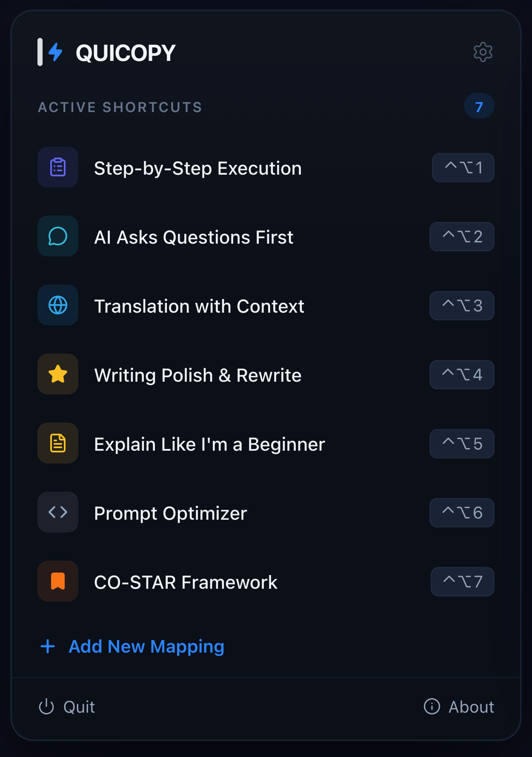The height and width of the screenshot is (757, 532).
Task: Click the star icon for Writing Polish & Rewrite
Action: [x=58, y=374]
